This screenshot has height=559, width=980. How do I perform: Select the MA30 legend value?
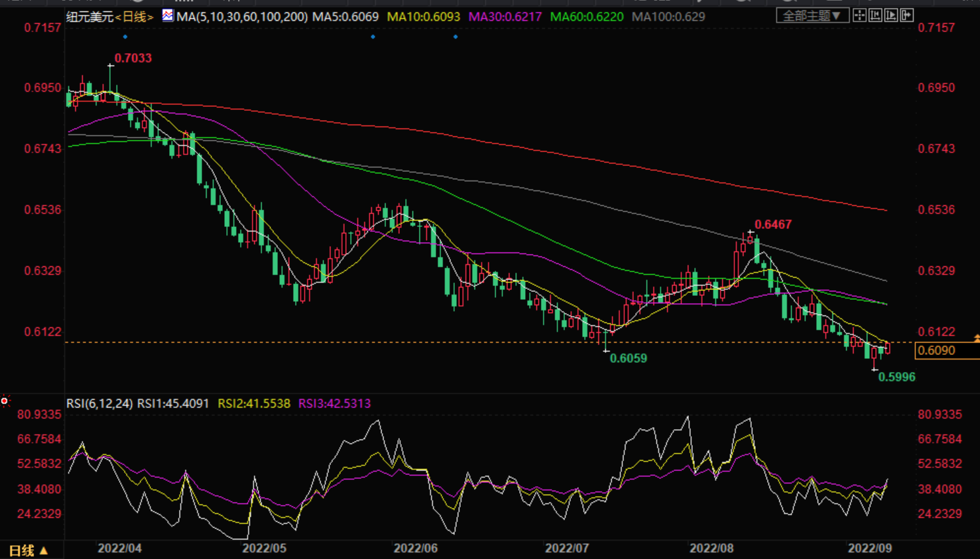(505, 16)
